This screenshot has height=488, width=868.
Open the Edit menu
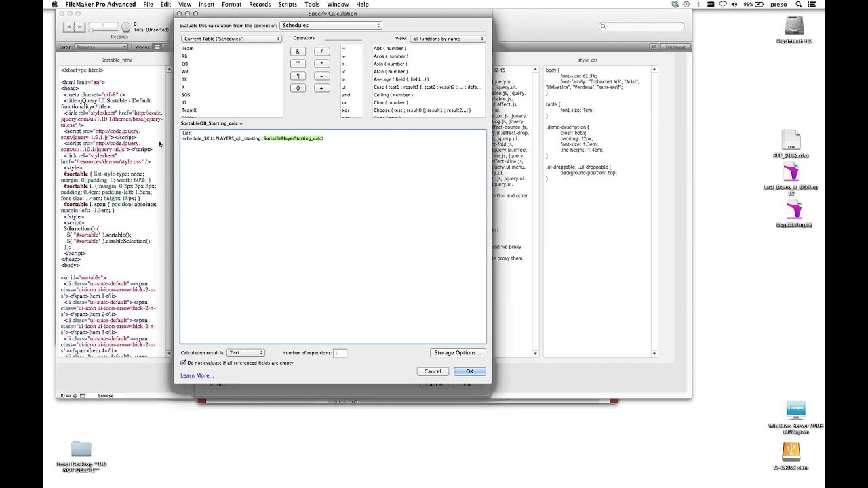(x=165, y=4)
